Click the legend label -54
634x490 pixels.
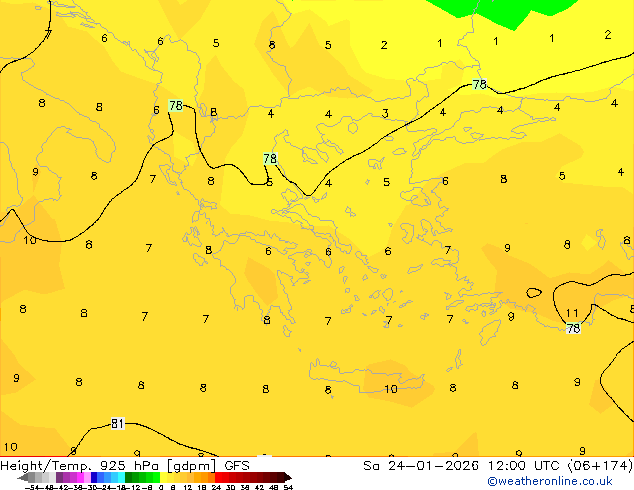coord(32,487)
